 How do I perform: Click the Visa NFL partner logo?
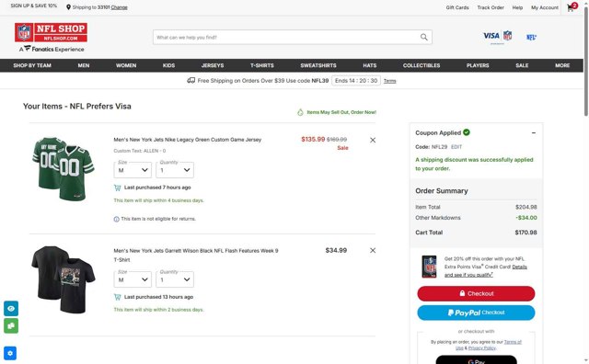[x=497, y=37]
